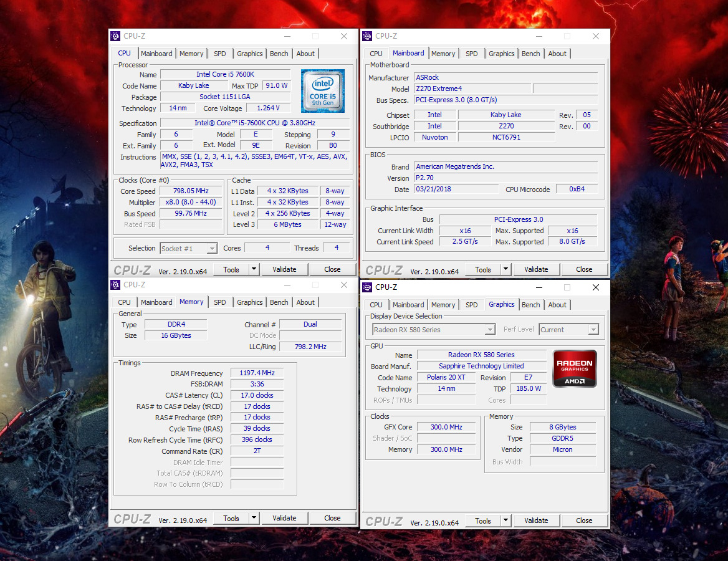This screenshot has width=728, height=561.
Task: Click the motherboard model field Z270 Extreme4
Action: tap(472, 89)
